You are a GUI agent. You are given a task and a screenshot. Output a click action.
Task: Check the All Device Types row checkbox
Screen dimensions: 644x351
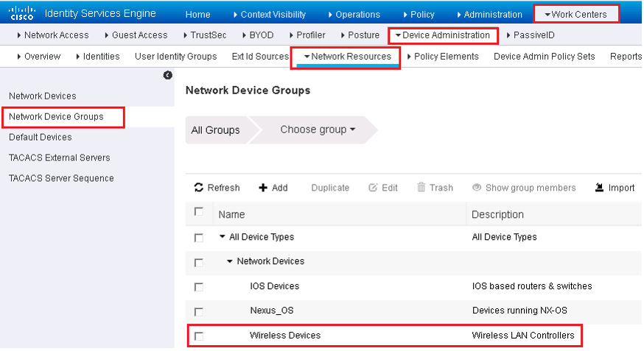[199, 238]
